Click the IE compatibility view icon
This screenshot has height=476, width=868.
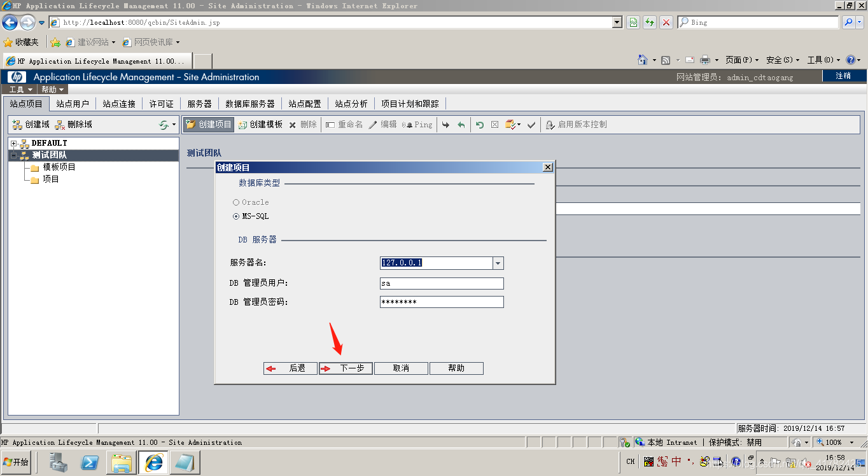(x=633, y=22)
